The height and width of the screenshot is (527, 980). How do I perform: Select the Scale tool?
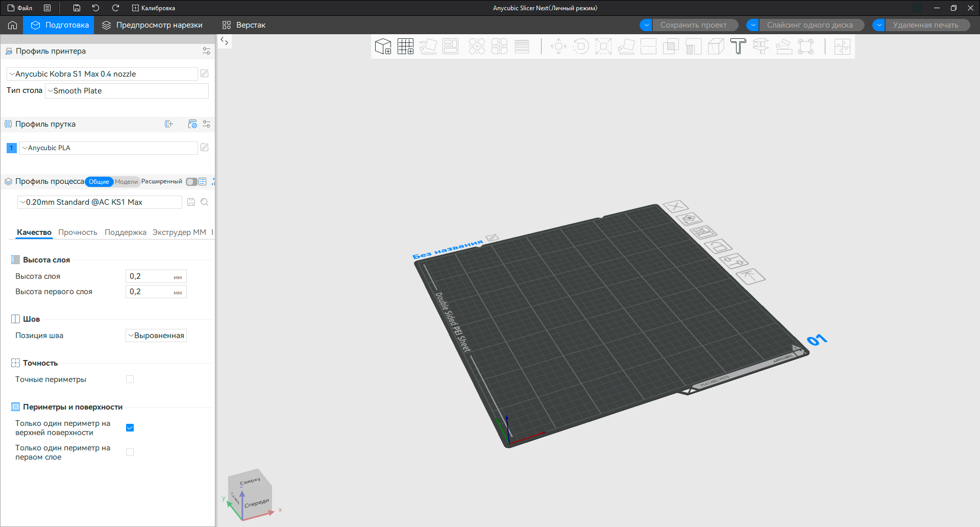click(x=603, y=46)
